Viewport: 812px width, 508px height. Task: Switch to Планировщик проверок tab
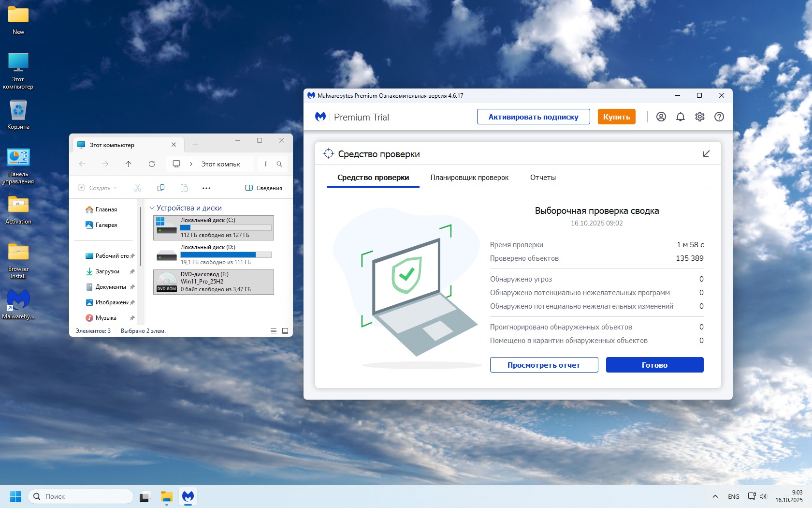click(x=469, y=178)
